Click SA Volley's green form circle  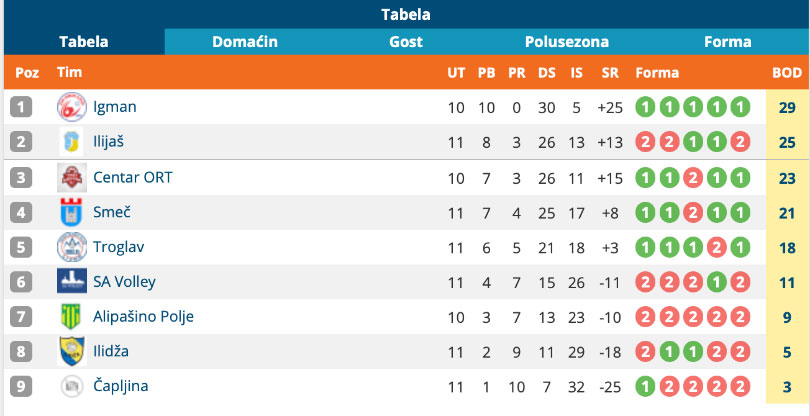[716, 282]
